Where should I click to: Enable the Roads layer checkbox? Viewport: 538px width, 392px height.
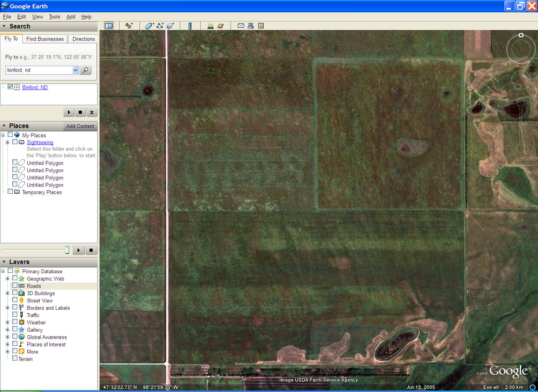click(15, 286)
